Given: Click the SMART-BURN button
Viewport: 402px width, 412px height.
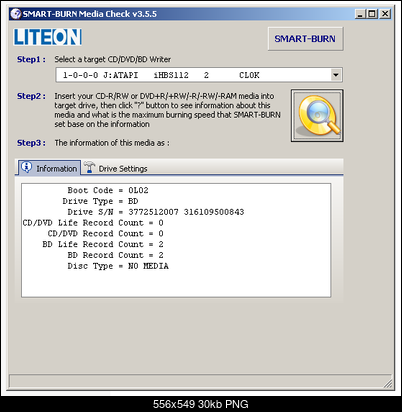Looking at the screenshot, I should (x=305, y=39).
